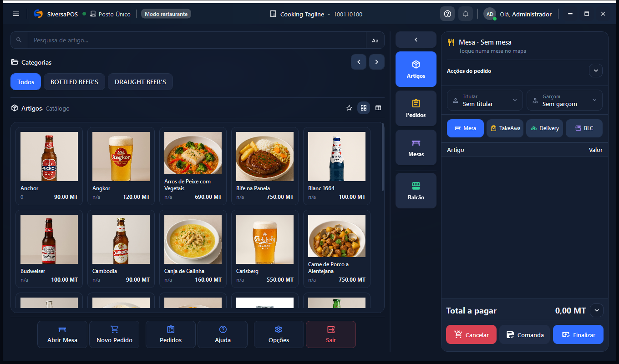619x364 pixels.
Task: Click Sair to exit
Action: pyautogui.click(x=331, y=334)
